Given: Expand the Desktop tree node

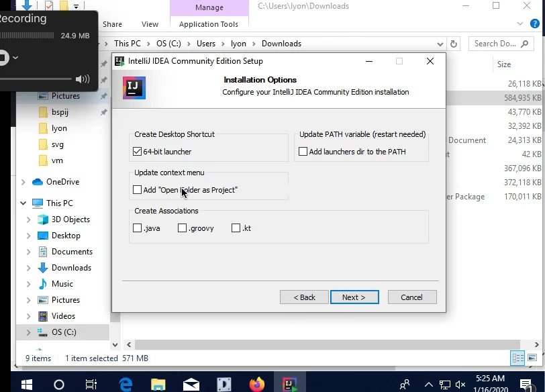Looking at the screenshot, I should click(x=28, y=236).
